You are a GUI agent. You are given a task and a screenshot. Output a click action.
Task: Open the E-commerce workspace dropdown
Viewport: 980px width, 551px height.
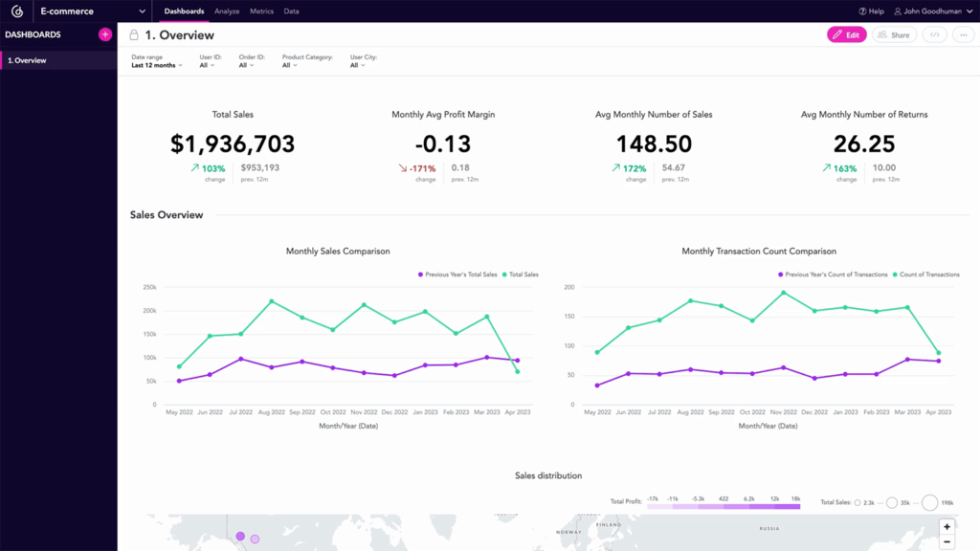coord(93,11)
